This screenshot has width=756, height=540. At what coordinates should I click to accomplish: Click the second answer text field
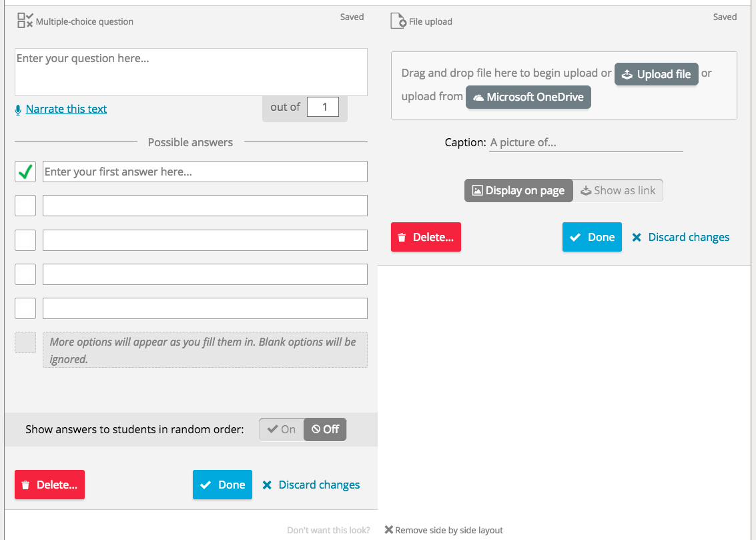pos(205,206)
